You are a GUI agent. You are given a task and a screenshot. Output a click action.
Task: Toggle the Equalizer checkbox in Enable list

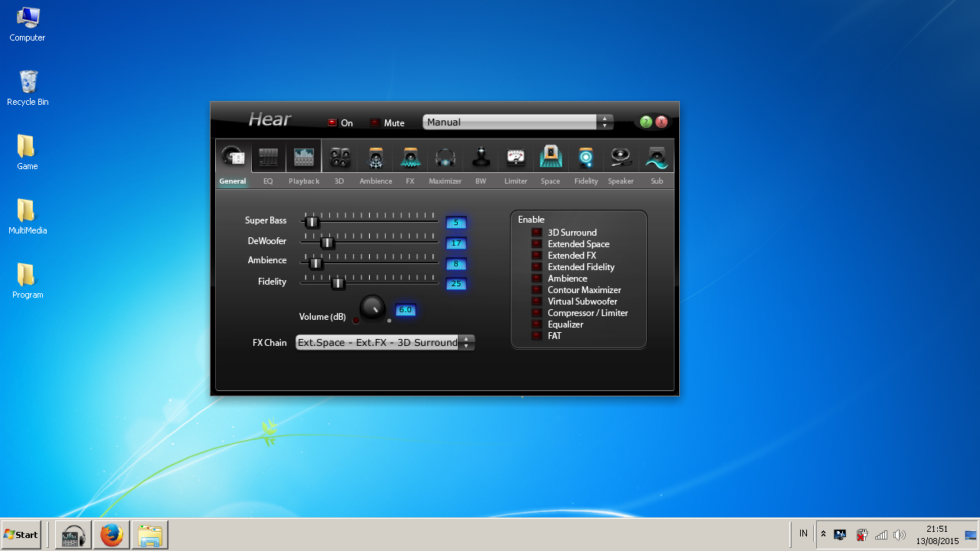pos(537,324)
